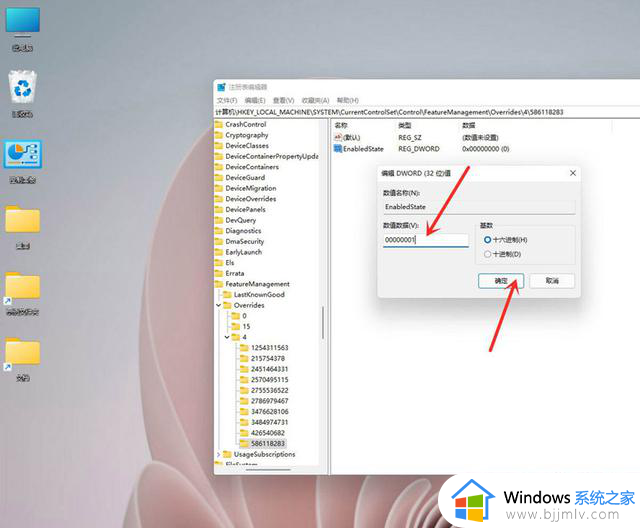Image resolution: width=640 pixels, height=528 pixels.
Task: Click the EnabledState DWORD value icon
Action: (x=338, y=149)
